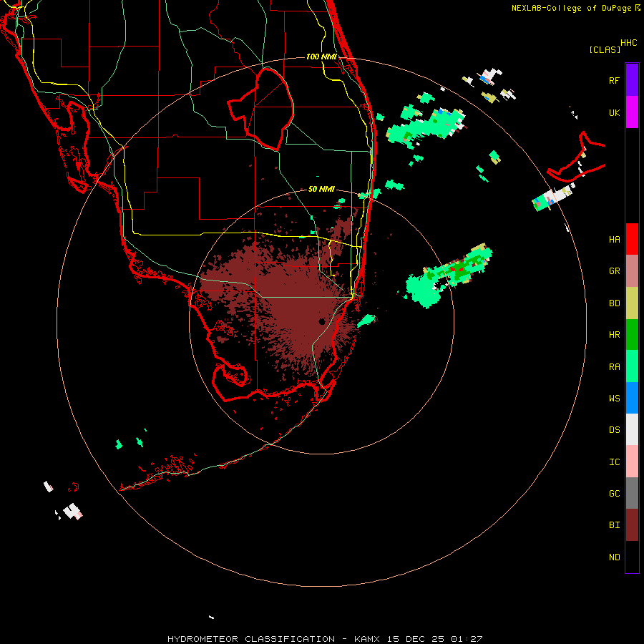Click the NEXLAB-College of DuPage text
Screen dimensions: 644x644
coord(571,8)
